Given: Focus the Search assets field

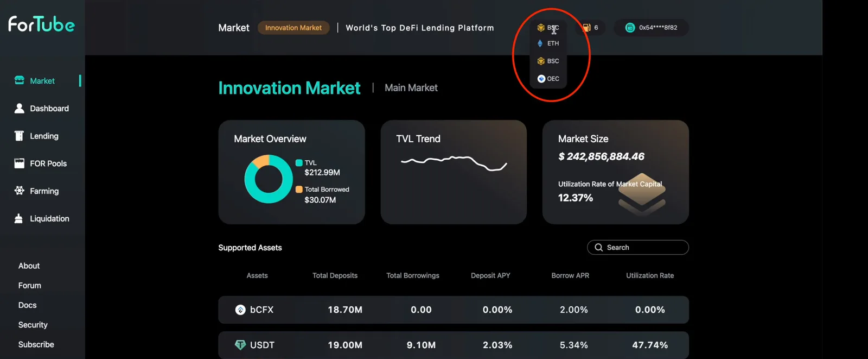Looking at the screenshot, I should click(638, 247).
